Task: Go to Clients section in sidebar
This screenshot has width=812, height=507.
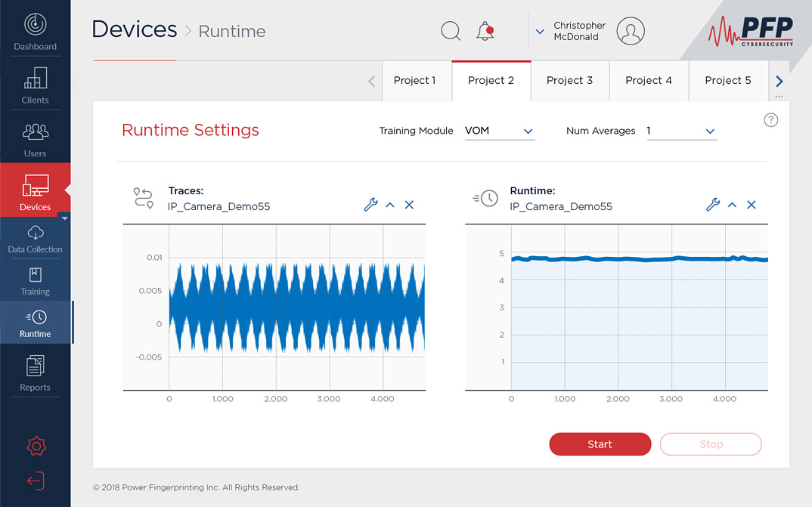Action: tap(36, 85)
